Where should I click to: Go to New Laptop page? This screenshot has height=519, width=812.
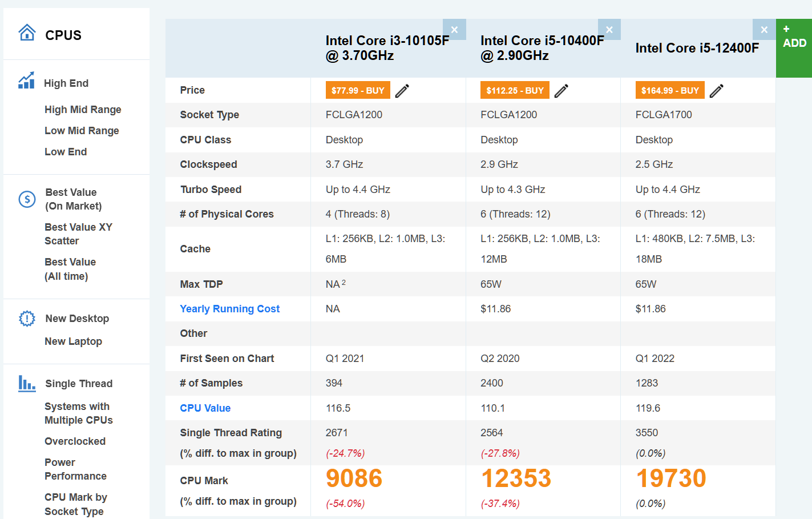point(73,341)
